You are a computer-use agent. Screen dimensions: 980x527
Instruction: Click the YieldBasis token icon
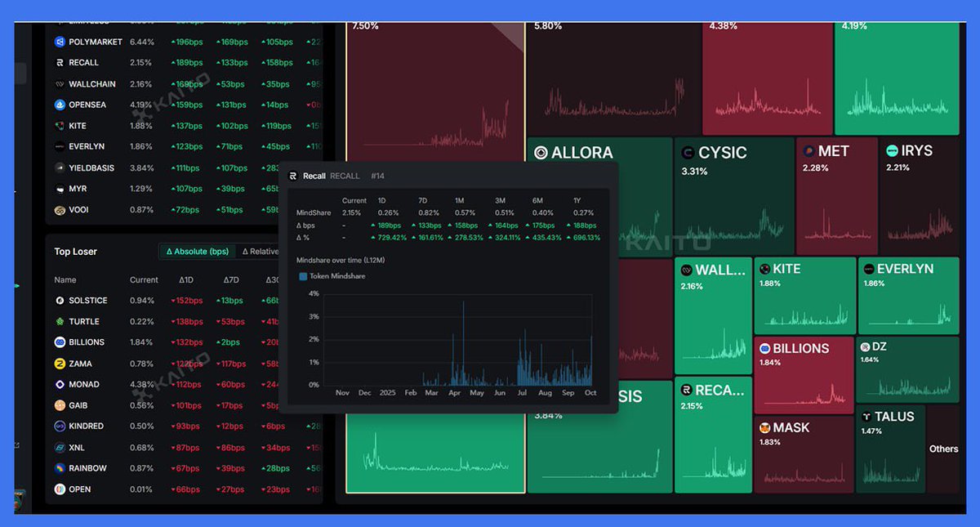[60, 167]
